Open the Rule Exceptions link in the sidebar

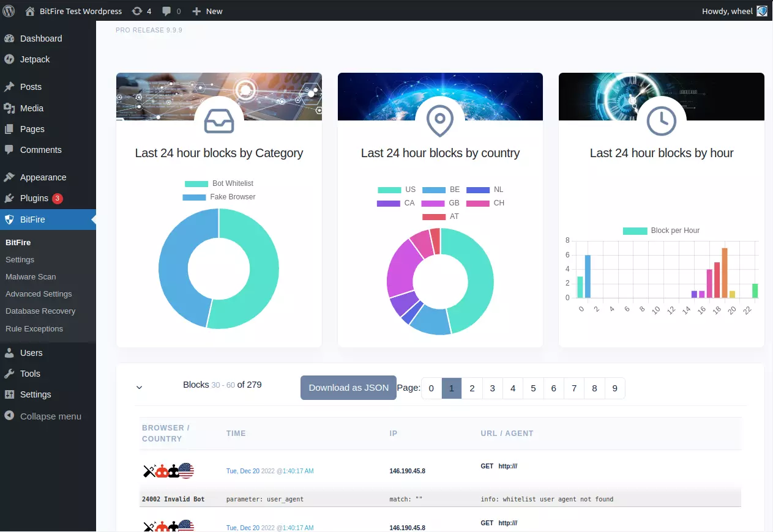[x=35, y=328]
